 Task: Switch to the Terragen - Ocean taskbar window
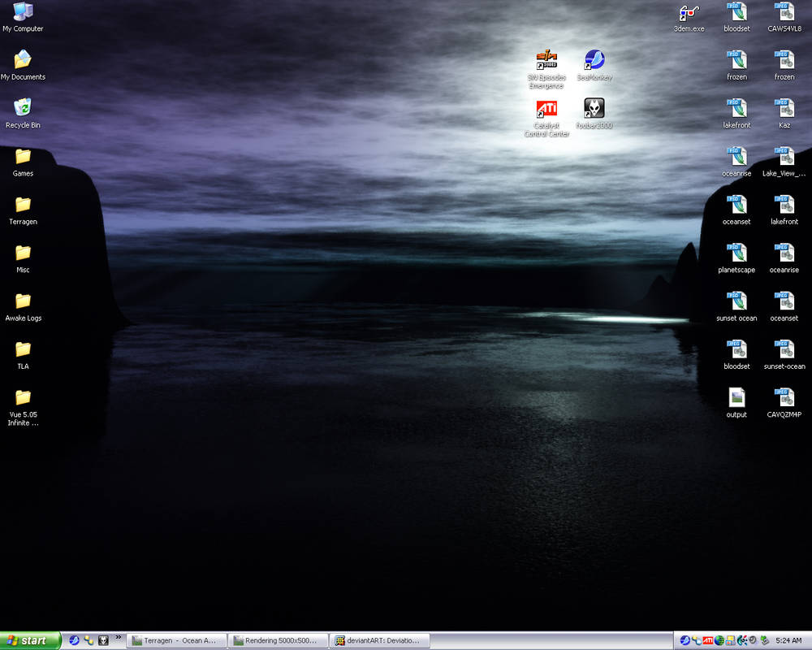click(176, 641)
